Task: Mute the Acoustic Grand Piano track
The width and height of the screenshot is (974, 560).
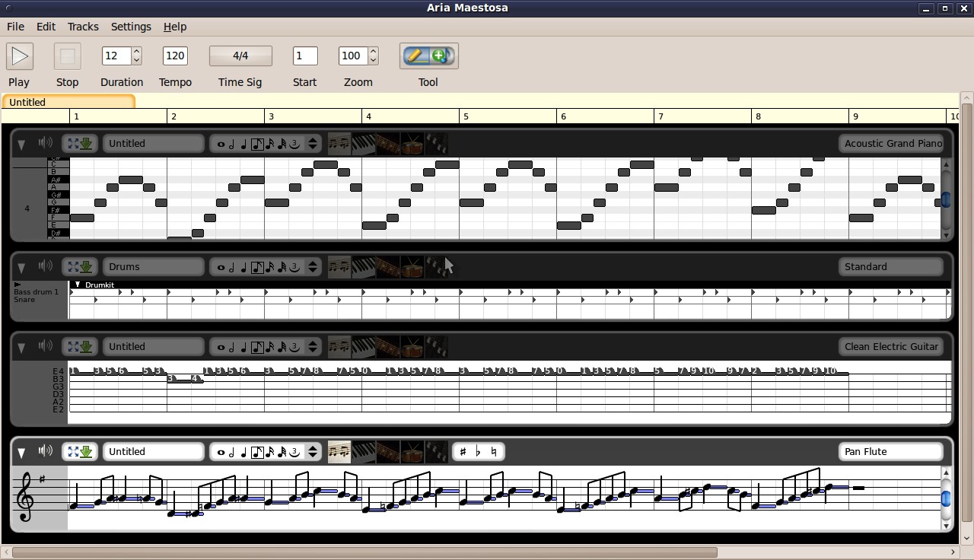Action: pyautogui.click(x=46, y=142)
